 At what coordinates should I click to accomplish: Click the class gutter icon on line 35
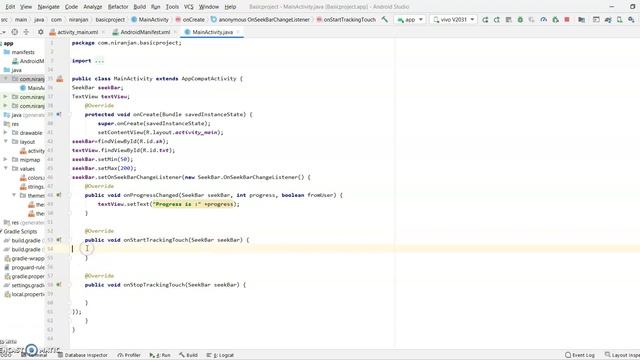click(60, 79)
